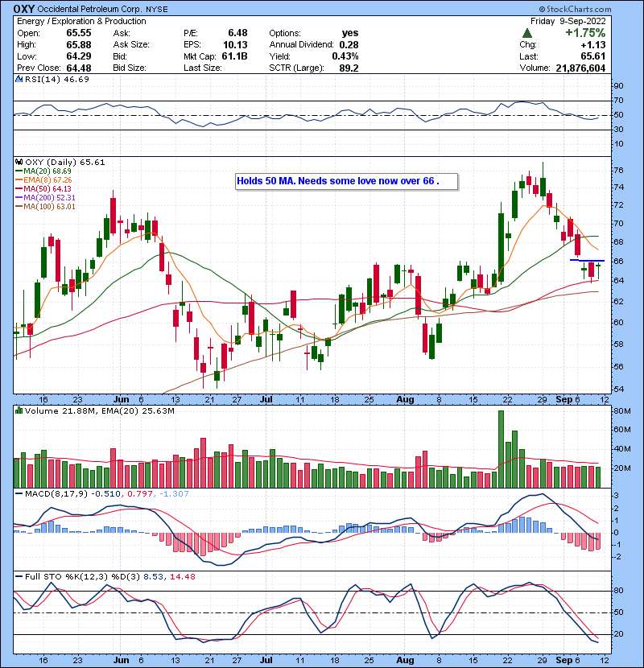The image size is (644, 668).
Task: Click the OXY (Daily) 65.61 chart label
Action: point(64,163)
